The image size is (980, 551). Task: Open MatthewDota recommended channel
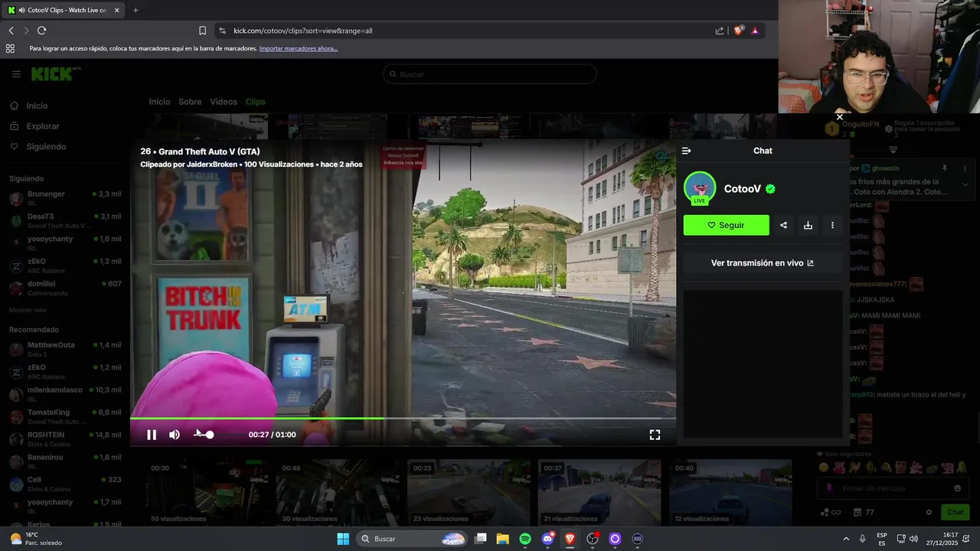point(66,349)
